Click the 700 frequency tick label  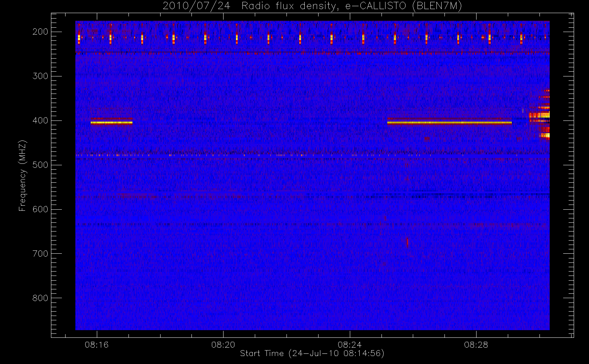point(40,254)
